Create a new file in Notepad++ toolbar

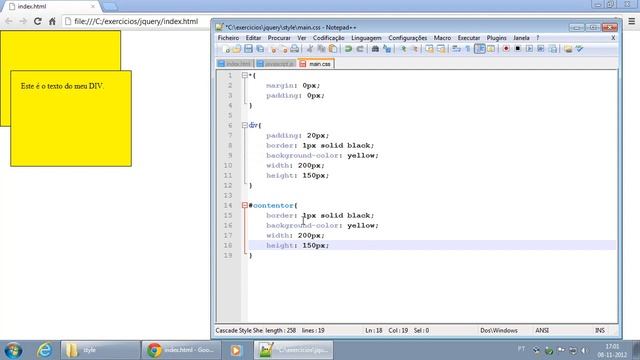pyautogui.click(x=226, y=49)
